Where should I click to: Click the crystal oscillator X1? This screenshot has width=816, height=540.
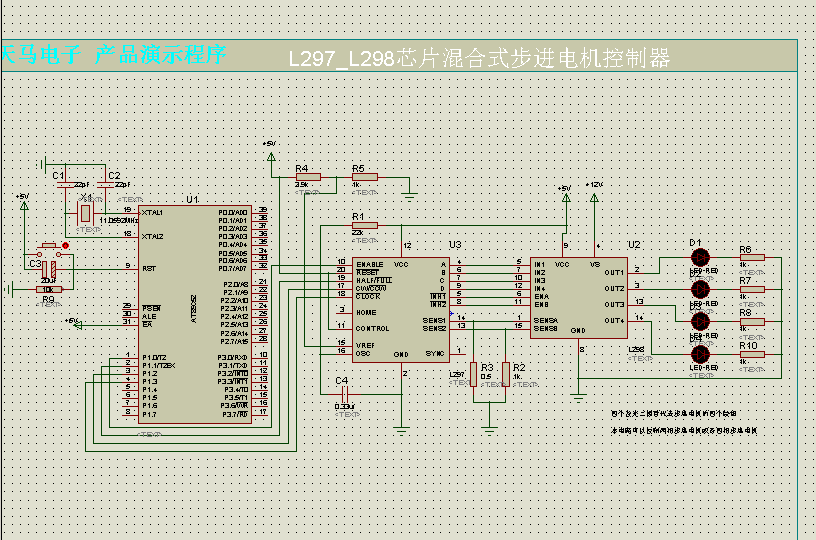point(85,213)
